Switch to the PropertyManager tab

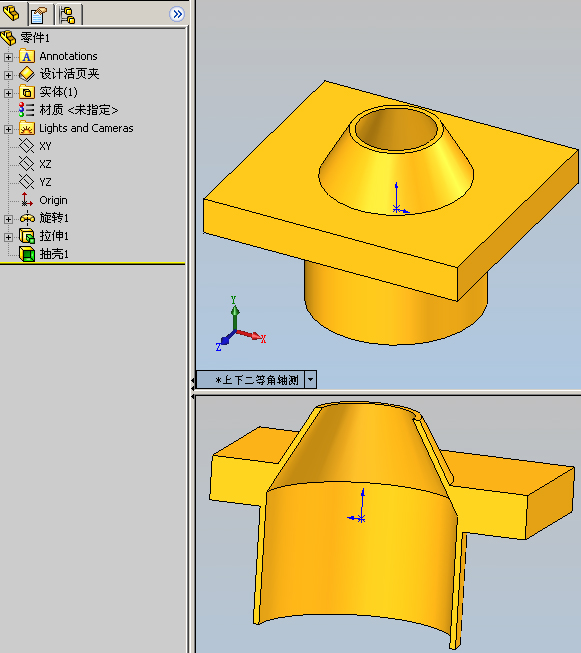coord(39,15)
